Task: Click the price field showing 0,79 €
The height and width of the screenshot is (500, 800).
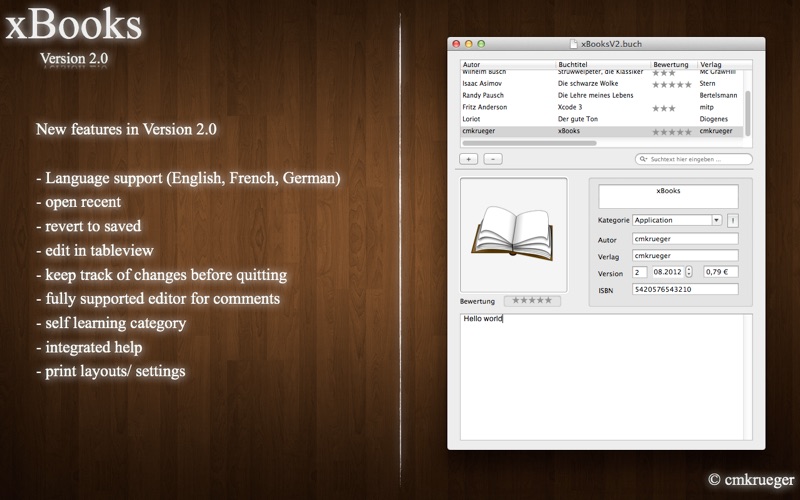Action: (x=721, y=272)
